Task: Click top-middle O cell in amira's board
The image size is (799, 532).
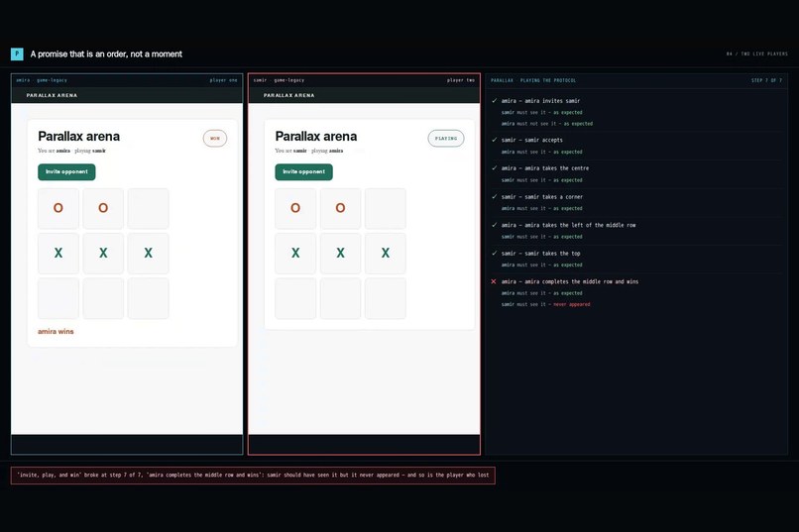Action: [x=103, y=208]
